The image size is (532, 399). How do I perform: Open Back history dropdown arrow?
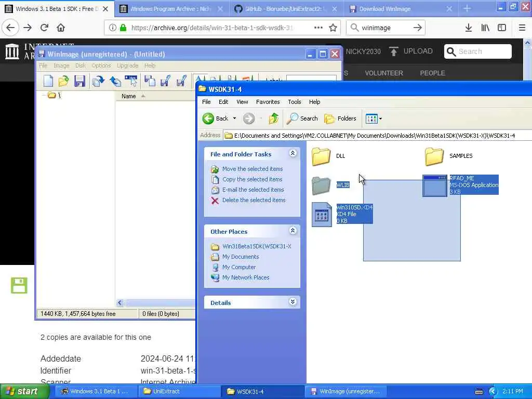click(234, 118)
